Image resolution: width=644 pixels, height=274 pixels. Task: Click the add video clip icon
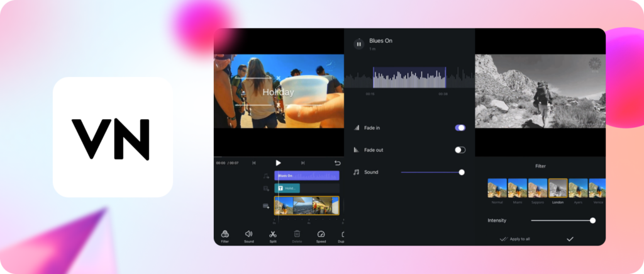tap(266, 206)
